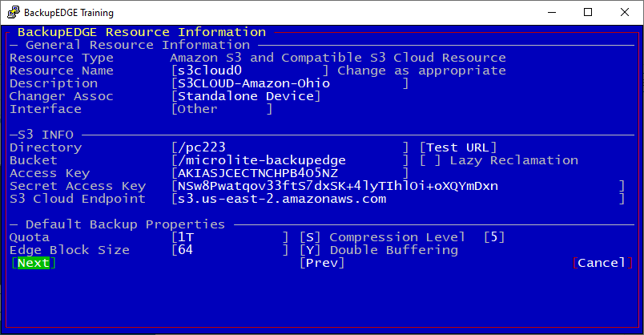Cancel the resource information form

(x=602, y=263)
